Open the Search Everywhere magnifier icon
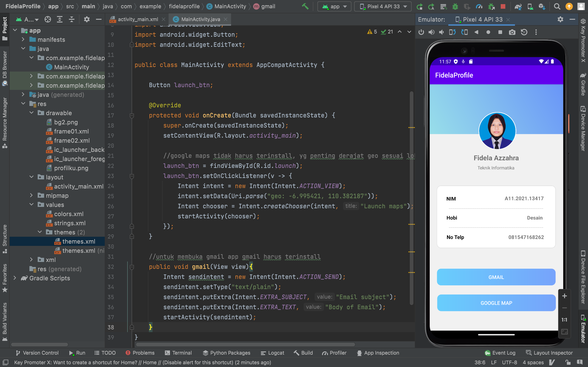Screen dimensions: 588x367 [557, 6]
